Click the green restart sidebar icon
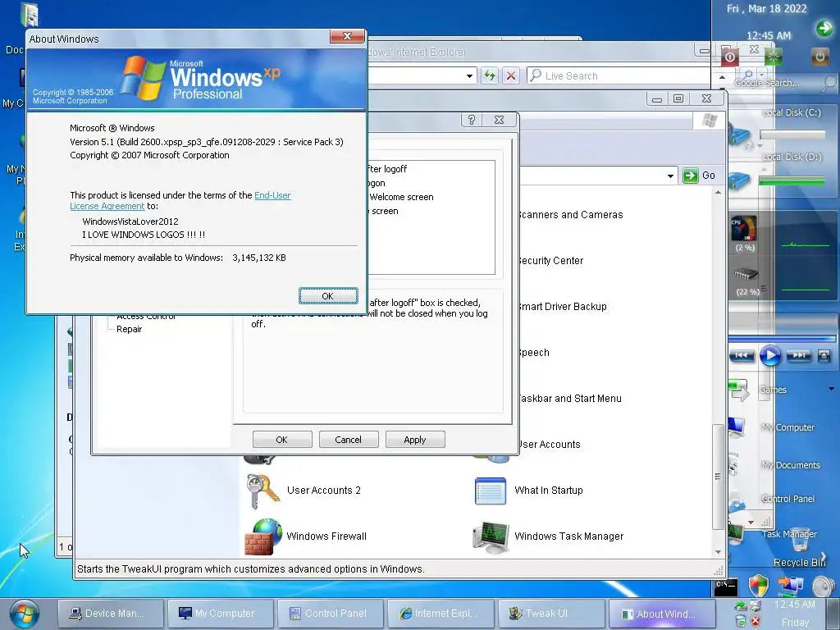 point(773,57)
